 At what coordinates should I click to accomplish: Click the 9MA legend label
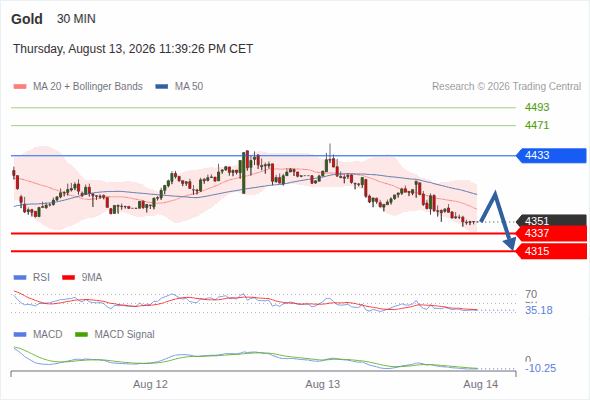(x=92, y=278)
